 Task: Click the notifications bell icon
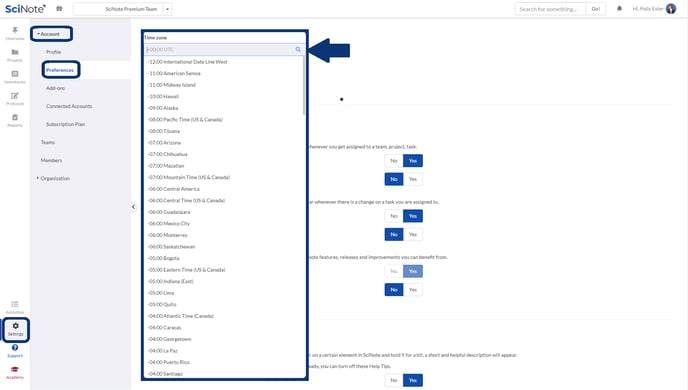coord(620,8)
